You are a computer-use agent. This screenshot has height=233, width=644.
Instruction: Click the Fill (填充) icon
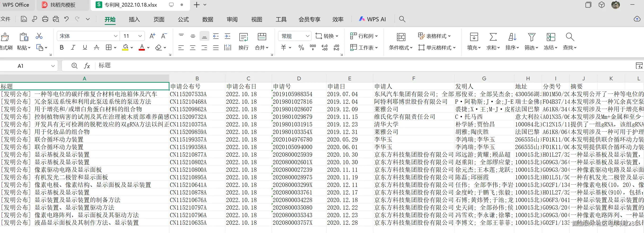pyautogui.click(x=474, y=37)
